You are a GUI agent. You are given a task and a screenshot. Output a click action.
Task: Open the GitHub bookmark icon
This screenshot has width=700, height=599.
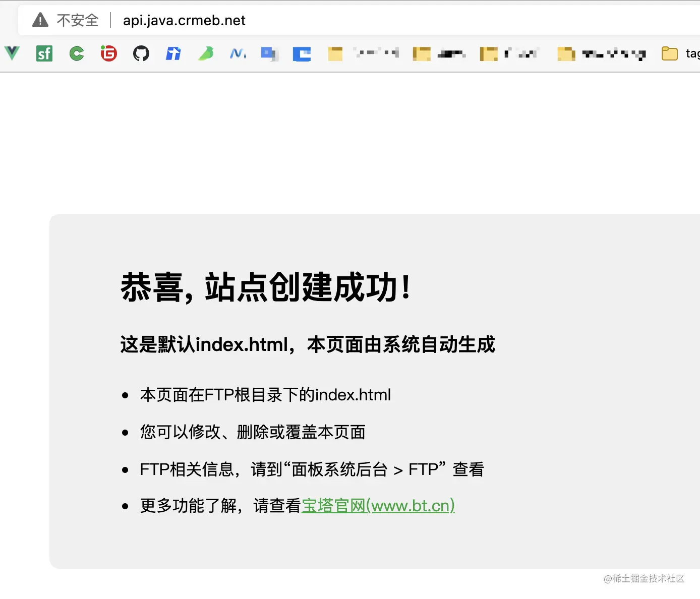pyautogui.click(x=141, y=53)
